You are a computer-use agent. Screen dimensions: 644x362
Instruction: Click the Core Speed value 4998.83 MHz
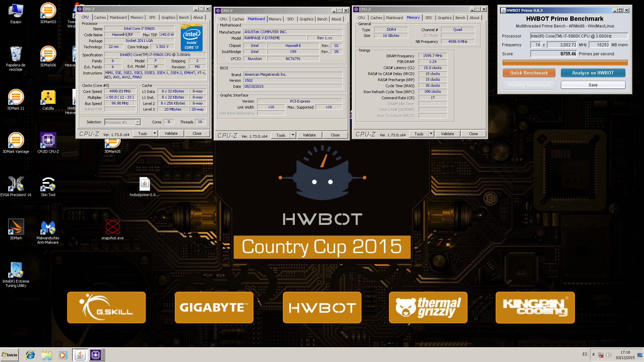click(x=120, y=91)
